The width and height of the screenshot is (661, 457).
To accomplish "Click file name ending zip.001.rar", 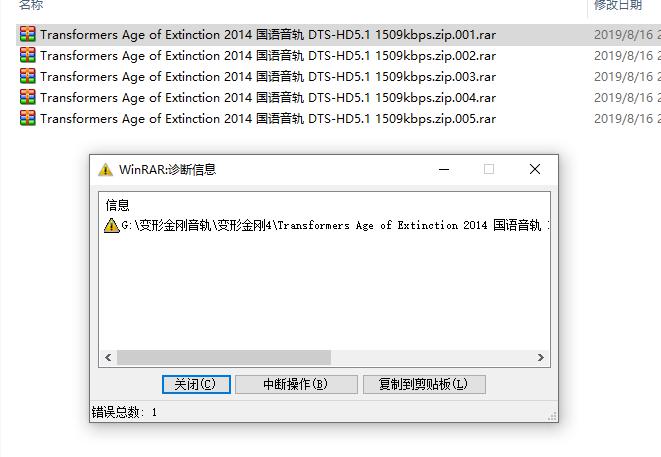I will tap(268, 35).
